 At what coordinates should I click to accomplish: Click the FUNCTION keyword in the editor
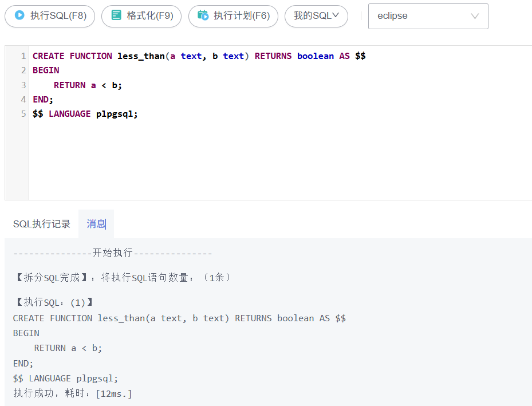coord(91,56)
